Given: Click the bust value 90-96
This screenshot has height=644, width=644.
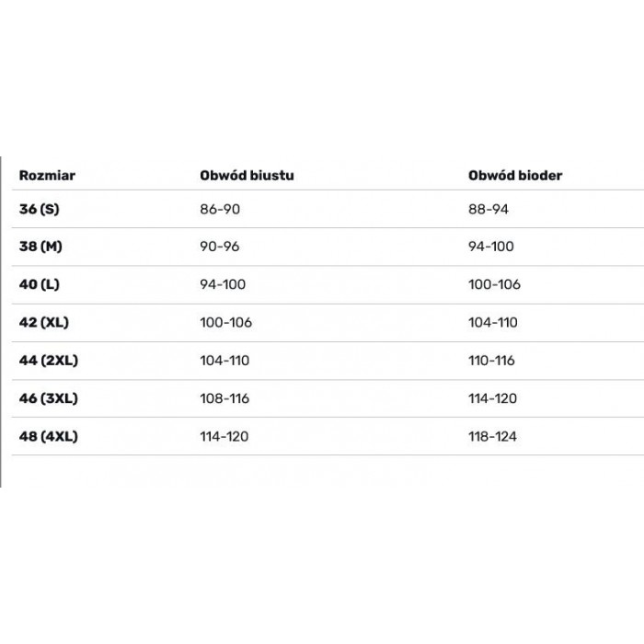Looking at the screenshot, I should 220,247.
